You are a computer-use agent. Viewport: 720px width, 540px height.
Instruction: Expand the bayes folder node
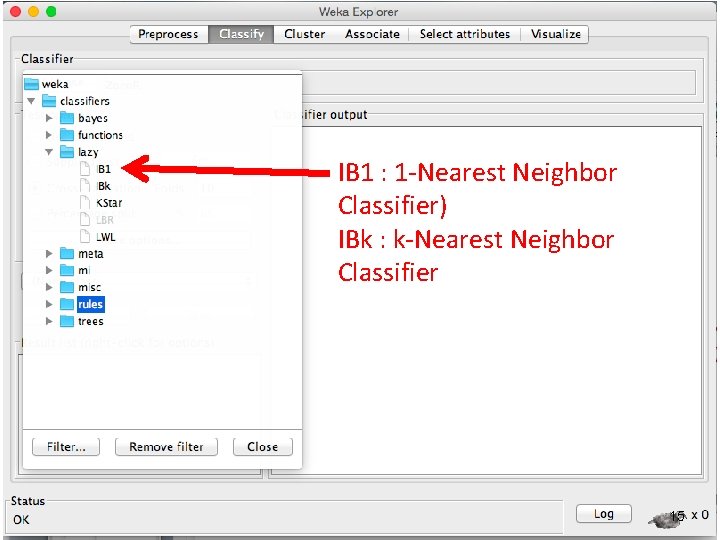click(49, 118)
